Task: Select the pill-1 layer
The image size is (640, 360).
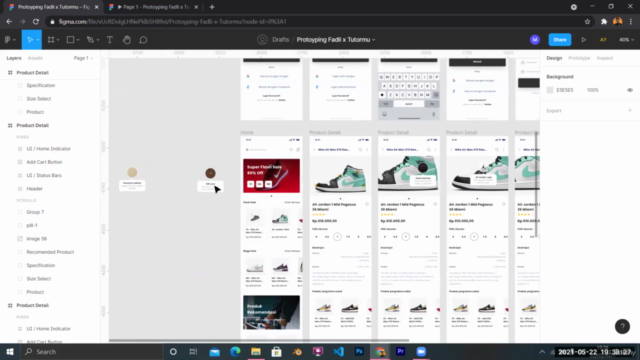Action: click(x=32, y=225)
